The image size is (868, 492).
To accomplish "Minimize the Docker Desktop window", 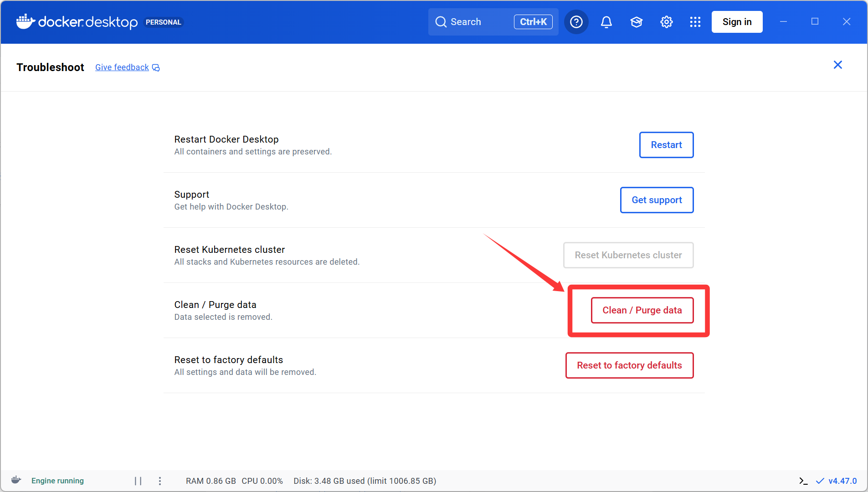I will tap(783, 21).
